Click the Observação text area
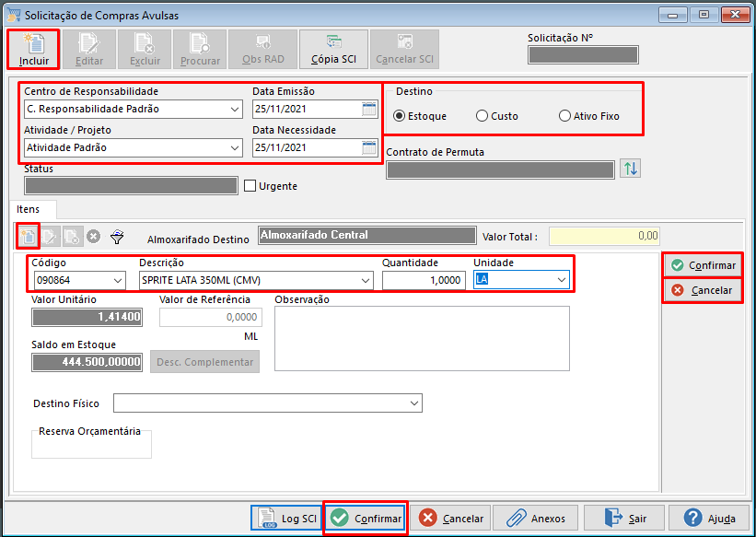This screenshot has width=756, height=537. point(422,339)
